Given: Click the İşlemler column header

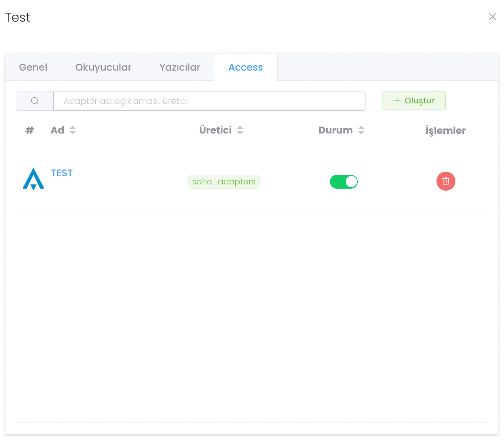Looking at the screenshot, I should tap(445, 131).
